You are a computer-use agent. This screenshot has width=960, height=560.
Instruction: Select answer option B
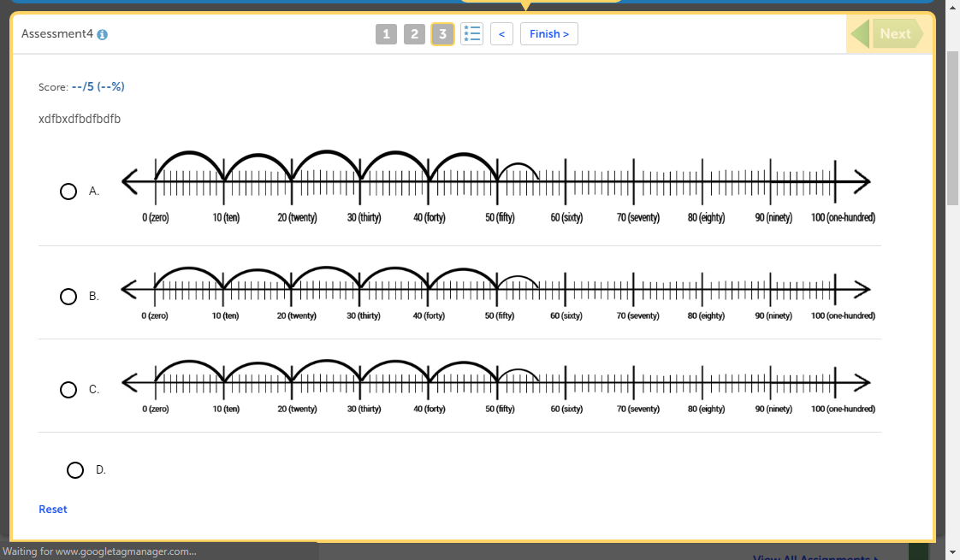pos(68,297)
